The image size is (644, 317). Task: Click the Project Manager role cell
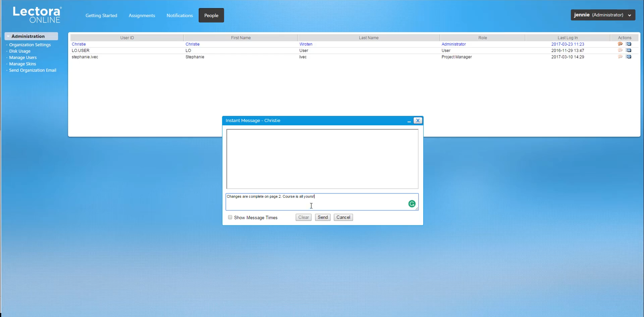457,57
